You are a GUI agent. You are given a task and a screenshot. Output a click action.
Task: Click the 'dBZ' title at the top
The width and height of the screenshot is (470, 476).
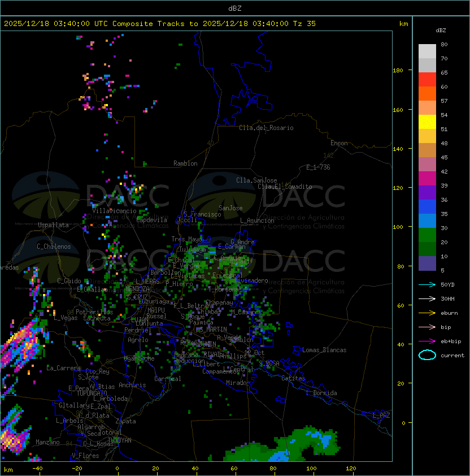235,8
